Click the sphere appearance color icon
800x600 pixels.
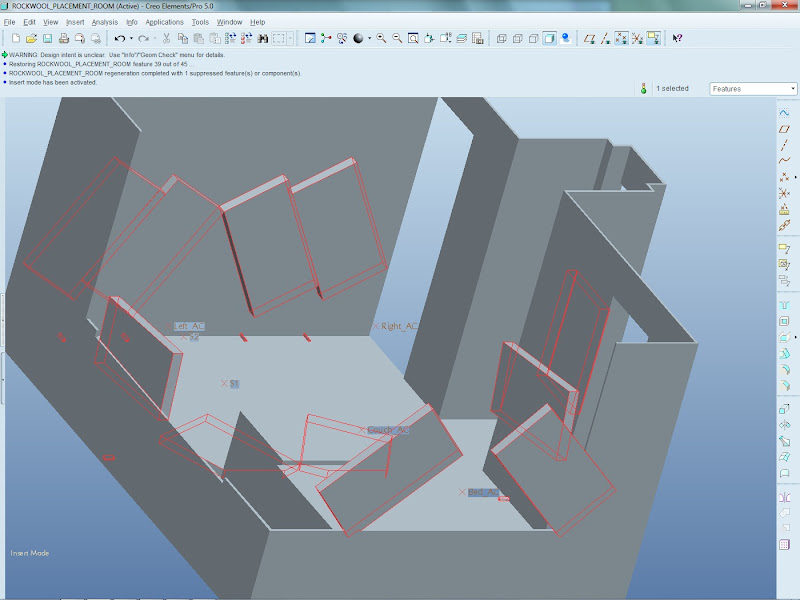pyautogui.click(x=358, y=38)
